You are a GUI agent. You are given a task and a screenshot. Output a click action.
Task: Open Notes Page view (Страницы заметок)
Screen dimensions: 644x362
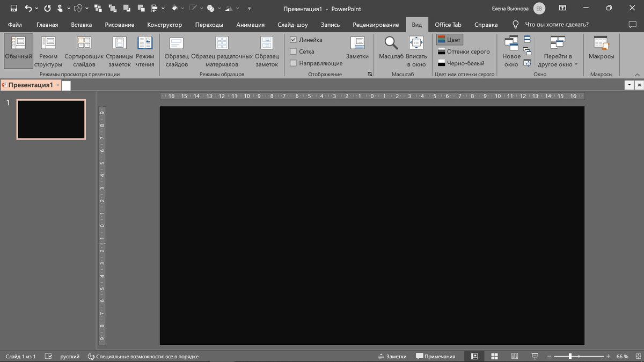(119, 51)
